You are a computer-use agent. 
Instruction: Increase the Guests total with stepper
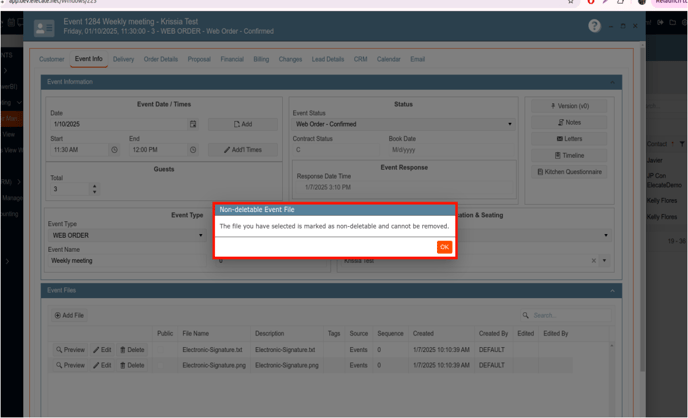tap(95, 186)
